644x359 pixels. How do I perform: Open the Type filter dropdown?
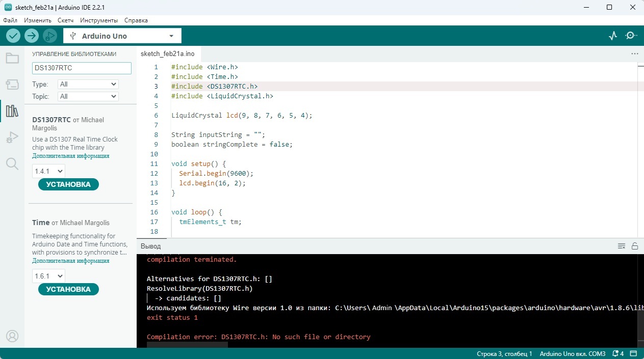pyautogui.click(x=88, y=84)
